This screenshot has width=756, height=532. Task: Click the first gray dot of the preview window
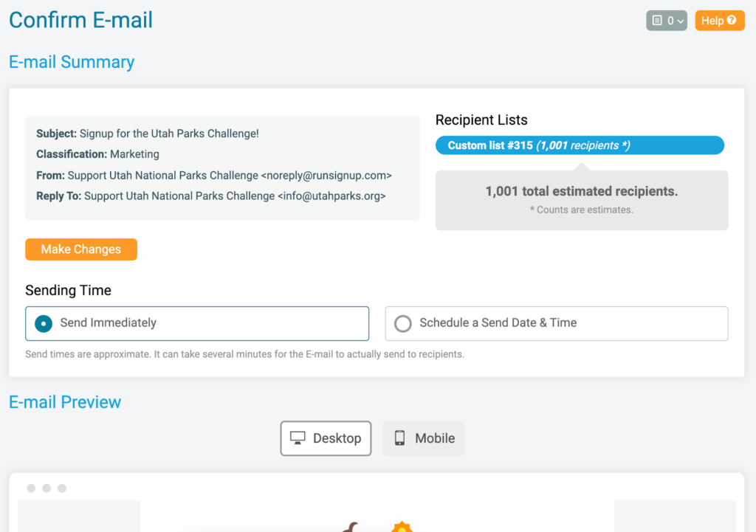[31, 488]
